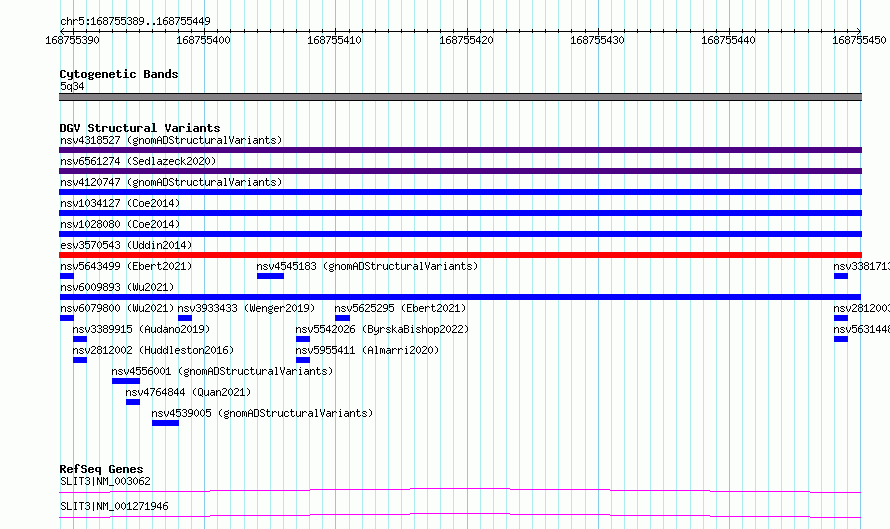This screenshot has width=890, height=529.
Task: Click the blue bar under nsv4764844
Action: point(133,402)
